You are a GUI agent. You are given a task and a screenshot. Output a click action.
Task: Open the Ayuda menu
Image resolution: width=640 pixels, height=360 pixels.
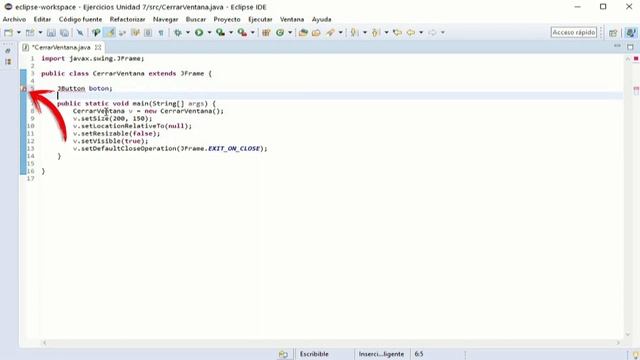pos(322,19)
